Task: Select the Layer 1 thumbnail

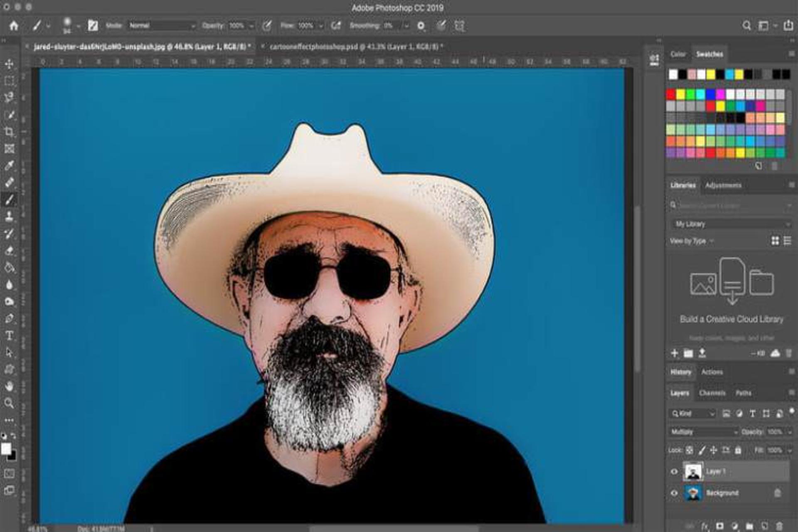Action: pos(693,472)
